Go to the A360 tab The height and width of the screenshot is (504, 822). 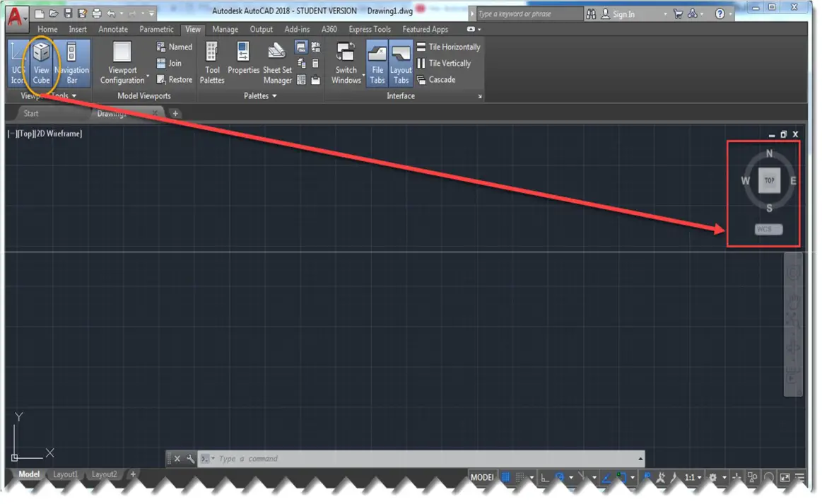(329, 30)
